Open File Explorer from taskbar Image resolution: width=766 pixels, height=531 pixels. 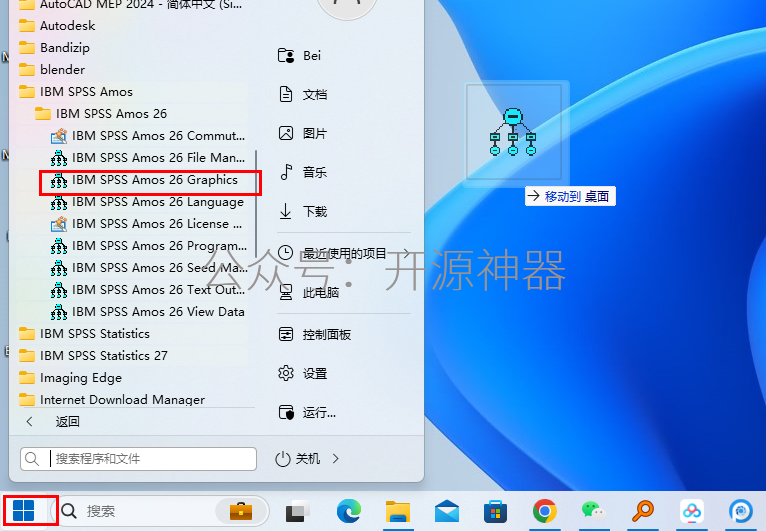(x=398, y=511)
